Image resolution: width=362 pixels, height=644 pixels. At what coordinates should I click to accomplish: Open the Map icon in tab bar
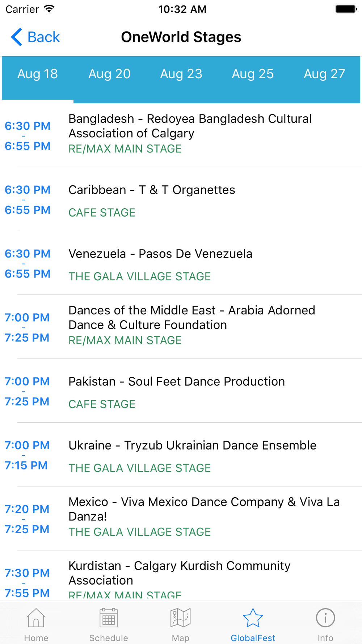181,618
